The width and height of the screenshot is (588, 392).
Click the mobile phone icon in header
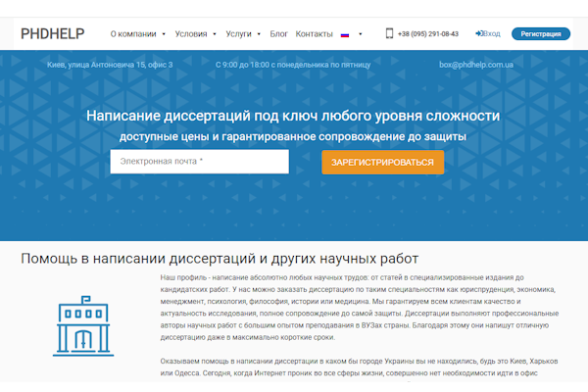389,33
